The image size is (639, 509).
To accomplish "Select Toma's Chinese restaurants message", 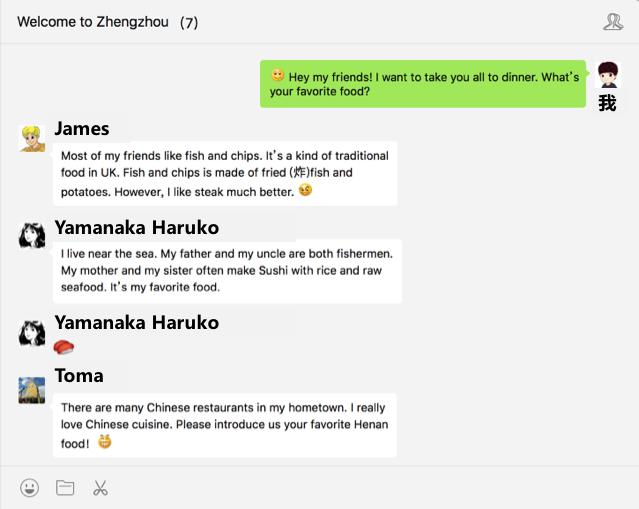I will (x=225, y=424).
